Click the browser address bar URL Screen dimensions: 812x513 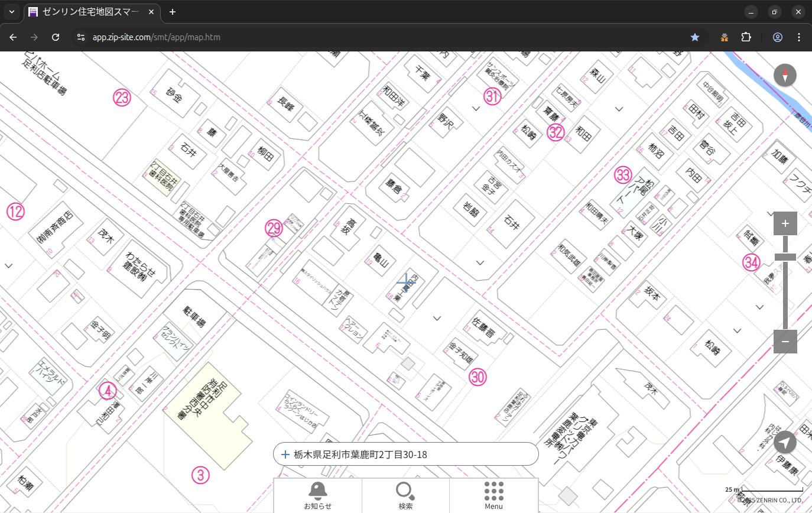click(x=157, y=37)
